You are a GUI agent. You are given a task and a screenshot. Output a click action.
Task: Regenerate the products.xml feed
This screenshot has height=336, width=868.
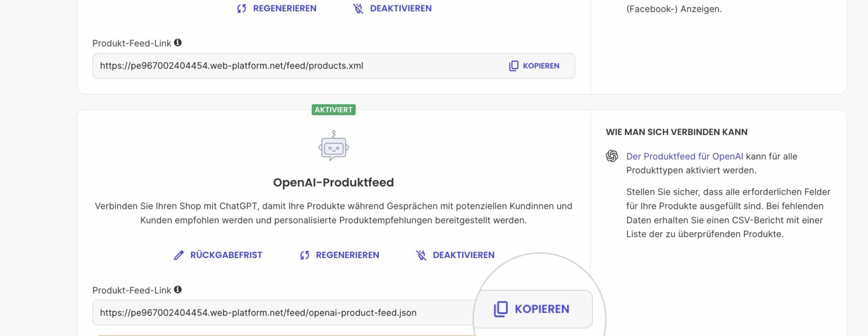coord(277,8)
